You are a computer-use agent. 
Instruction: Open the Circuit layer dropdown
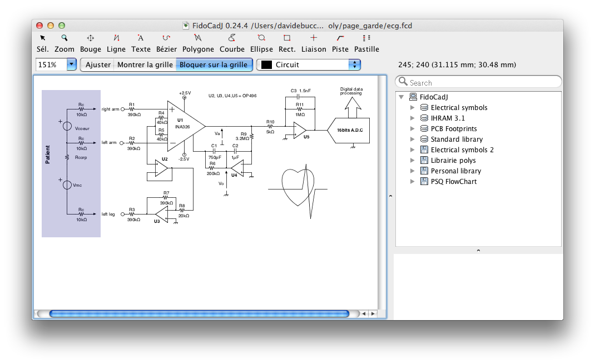354,64
